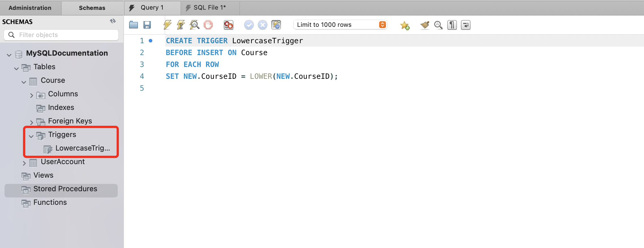Click the Filter objects search field
The image size is (644, 248).
[65, 35]
